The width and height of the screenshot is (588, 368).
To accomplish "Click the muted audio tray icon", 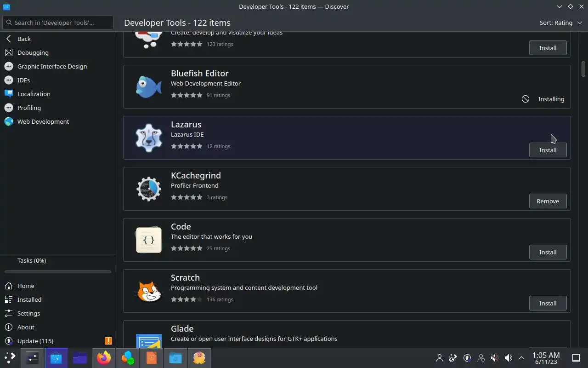I will coord(495,358).
